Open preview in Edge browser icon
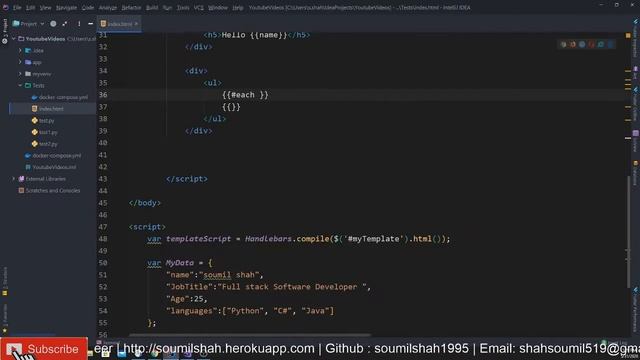This screenshot has width=640, height=360. 610,44
